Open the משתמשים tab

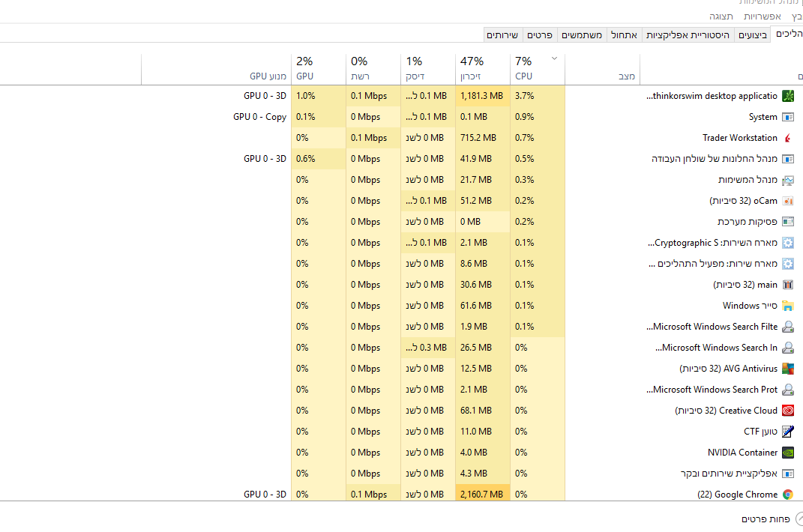pos(582,34)
